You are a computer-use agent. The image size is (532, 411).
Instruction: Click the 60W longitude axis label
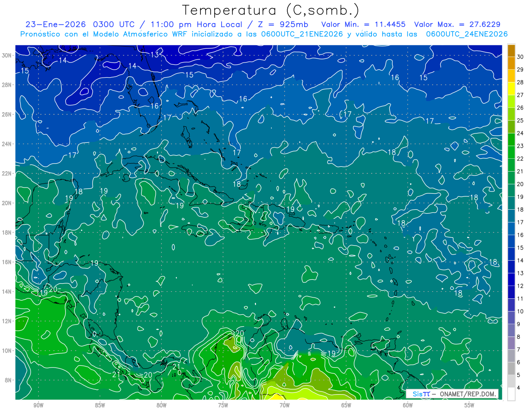[408, 405]
